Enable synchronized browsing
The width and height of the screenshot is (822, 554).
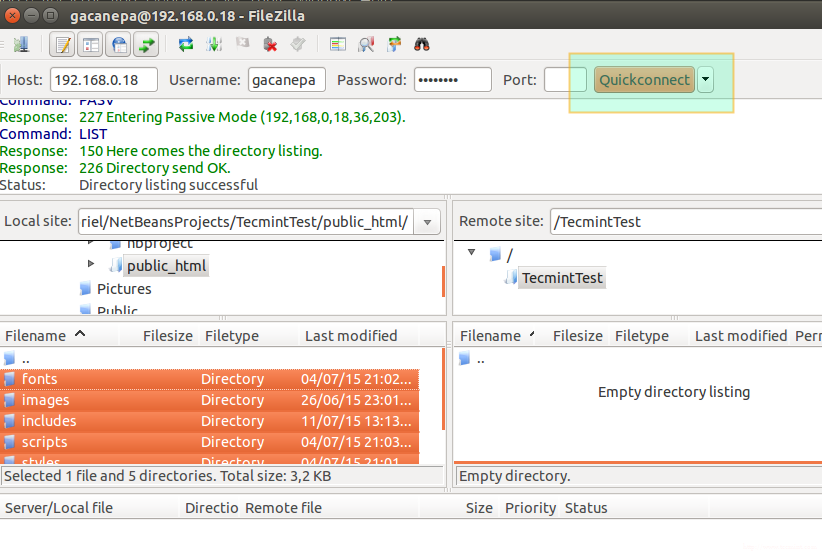[394, 44]
